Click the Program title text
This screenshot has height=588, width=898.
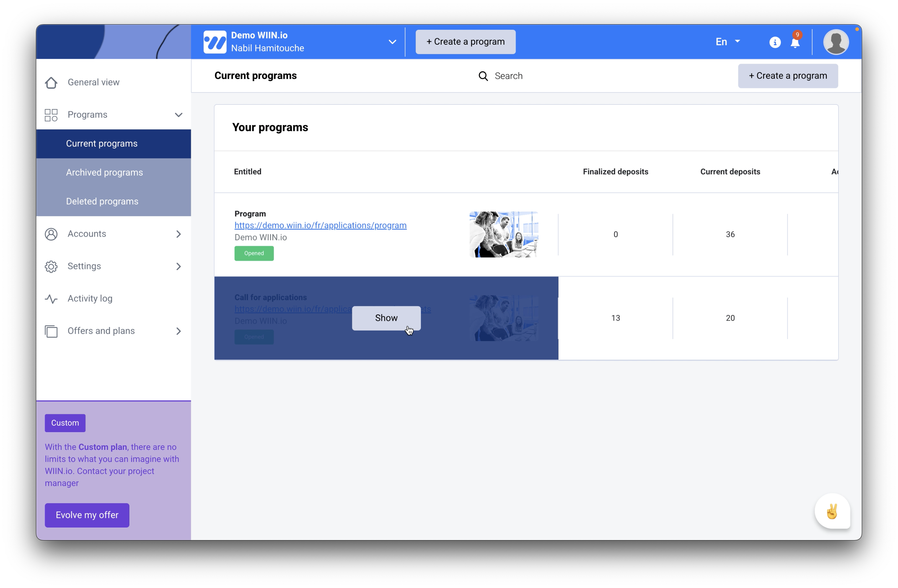[x=250, y=214]
